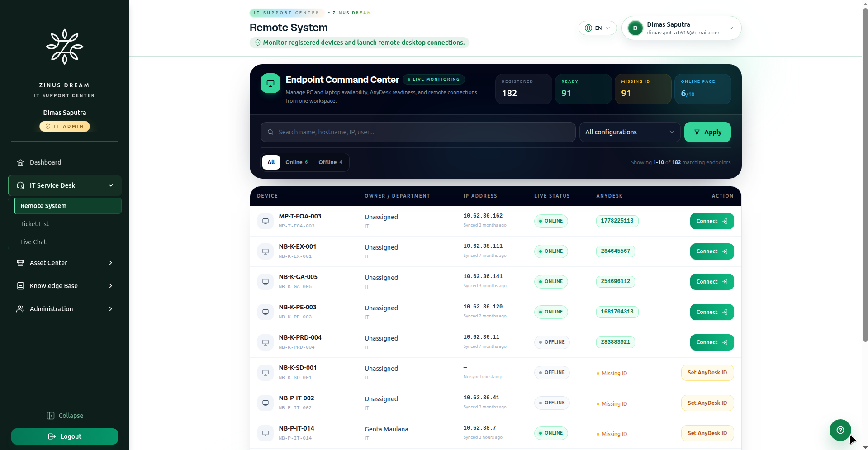Focus the endpoint search field
Screen dimensions: 868x450
click(x=418, y=132)
